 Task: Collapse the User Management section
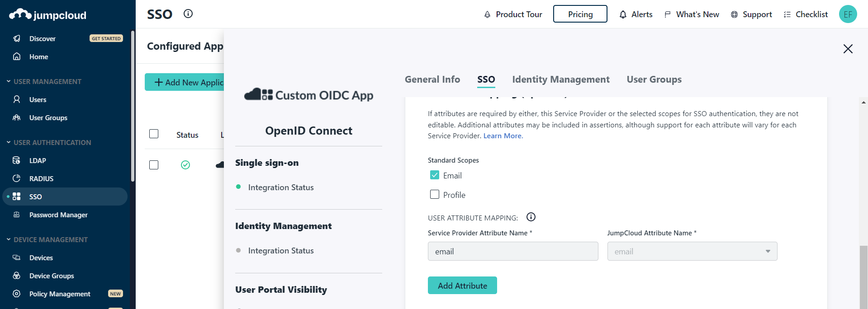tap(9, 81)
